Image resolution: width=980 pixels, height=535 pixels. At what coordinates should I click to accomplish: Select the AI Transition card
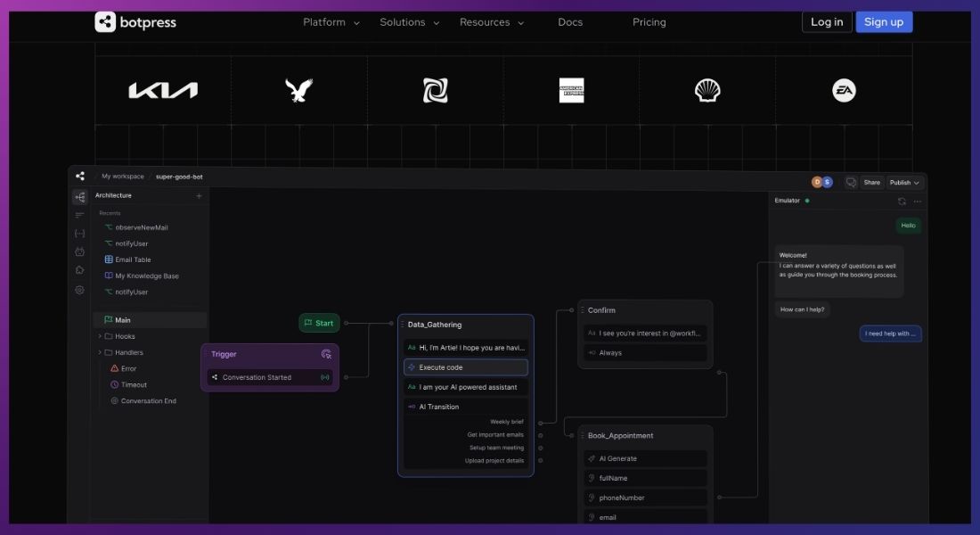pyautogui.click(x=466, y=407)
